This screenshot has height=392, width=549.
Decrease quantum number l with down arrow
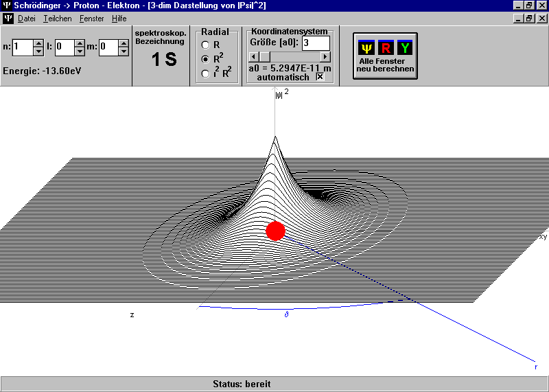[80, 51]
